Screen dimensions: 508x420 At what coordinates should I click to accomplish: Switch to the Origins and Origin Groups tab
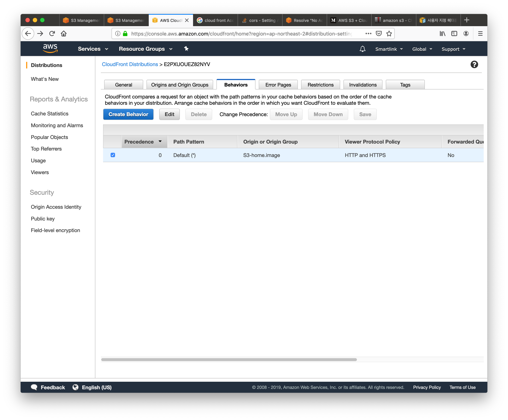179,85
